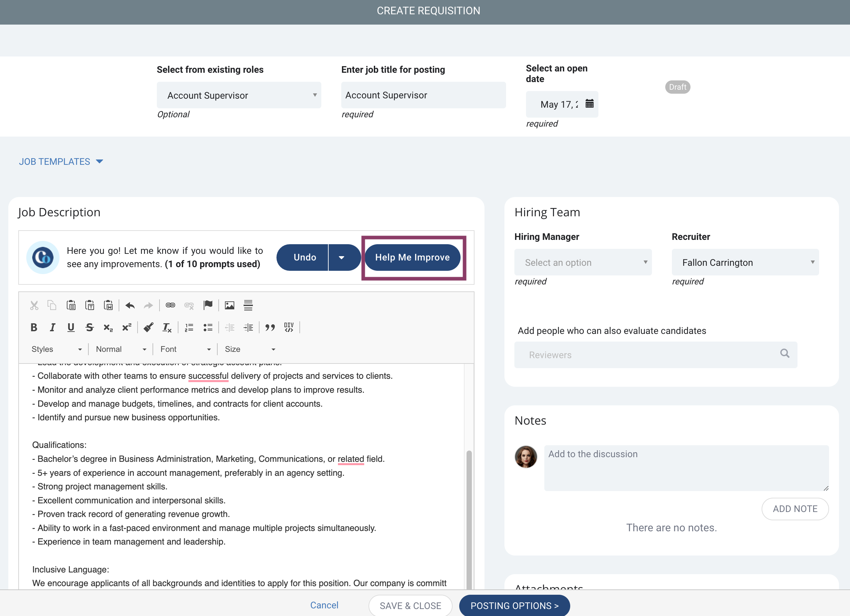The height and width of the screenshot is (616, 850).
Task: Toggle bold formatting in editor toolbar
Action: point(34,328)
